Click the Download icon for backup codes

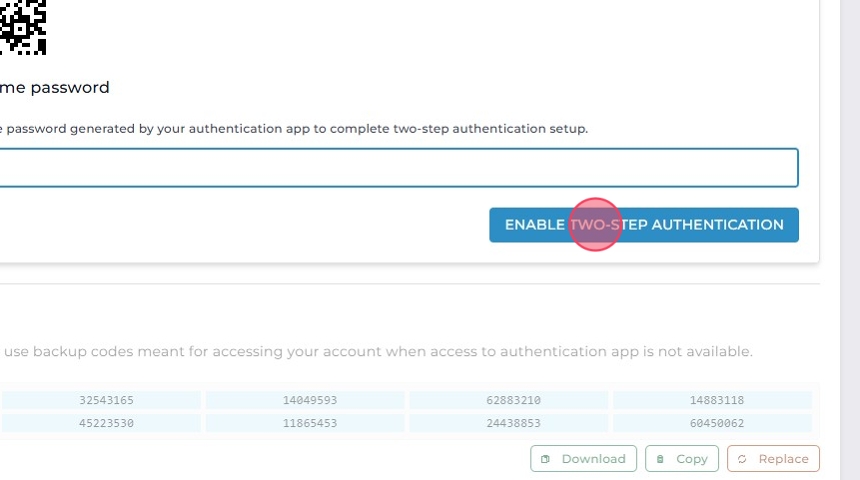click(545, 459)
